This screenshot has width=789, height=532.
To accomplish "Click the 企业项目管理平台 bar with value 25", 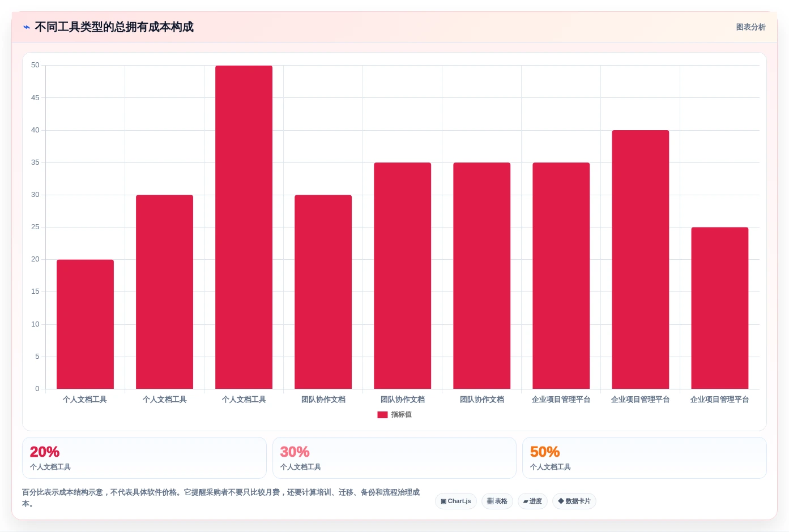I will (720, 308).
